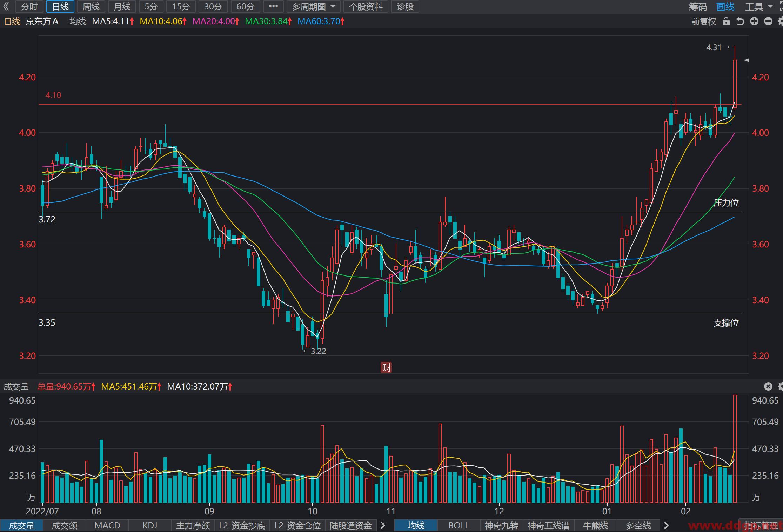Click the undo arrow icon above the chart
The height and width of the screenshot is (532, 783).
[740, 21]
